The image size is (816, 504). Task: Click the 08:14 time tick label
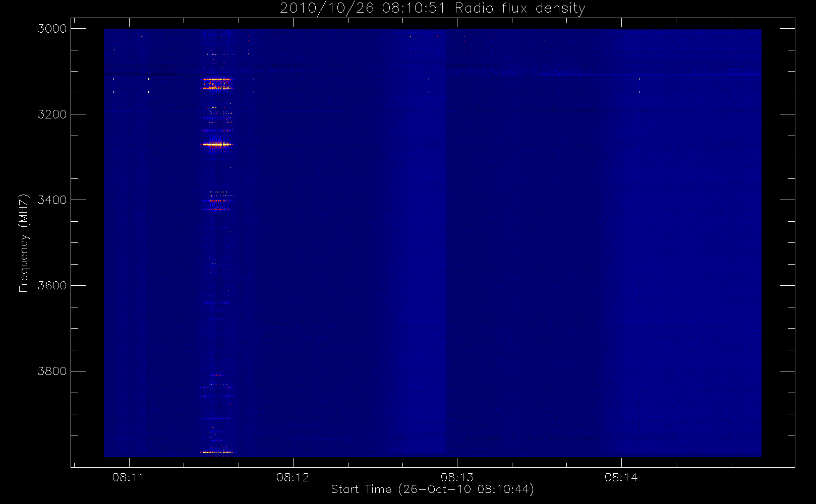621,477
